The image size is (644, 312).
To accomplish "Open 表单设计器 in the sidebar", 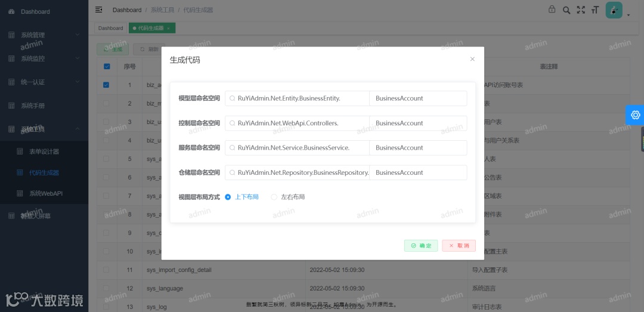I will point(44,152).
